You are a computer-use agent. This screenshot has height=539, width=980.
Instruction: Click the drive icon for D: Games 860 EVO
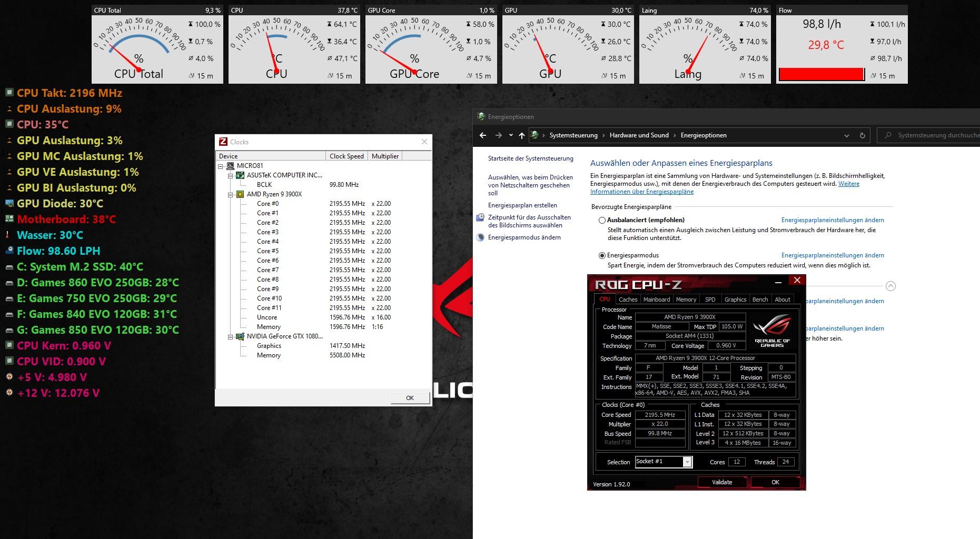(x=9, y=283)
